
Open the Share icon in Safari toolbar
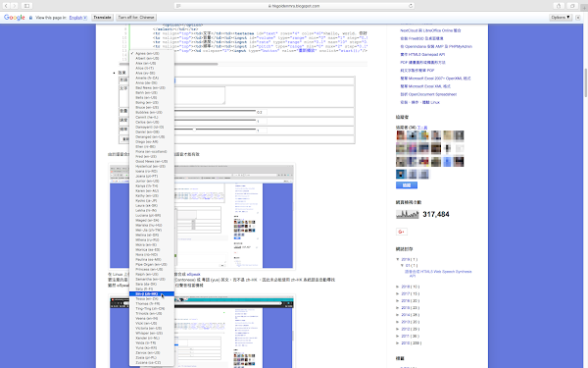click(x=559, y=6)
